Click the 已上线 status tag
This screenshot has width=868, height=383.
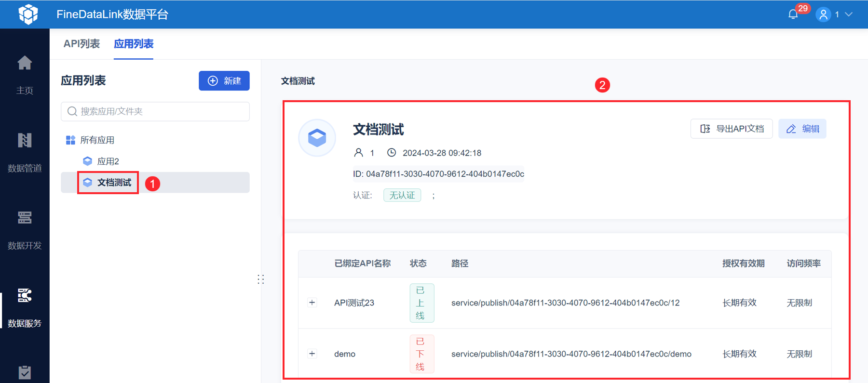coord(422,303)
